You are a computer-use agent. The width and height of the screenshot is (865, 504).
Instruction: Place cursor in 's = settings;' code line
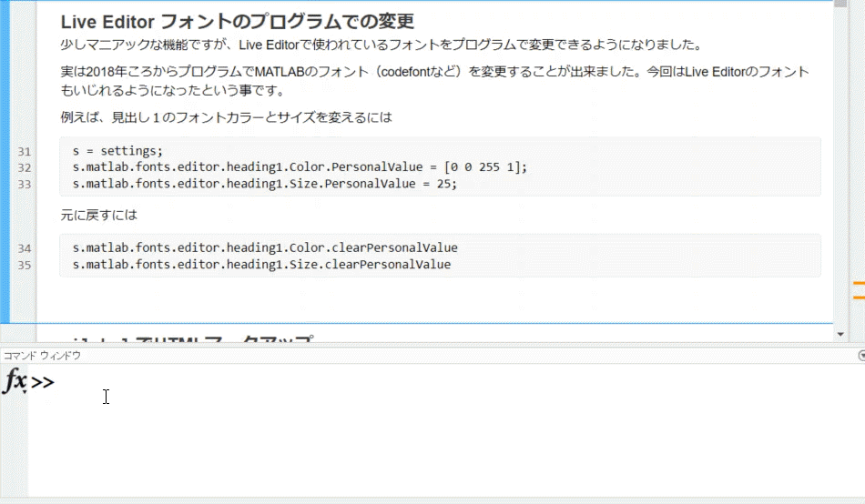(117, 151)
